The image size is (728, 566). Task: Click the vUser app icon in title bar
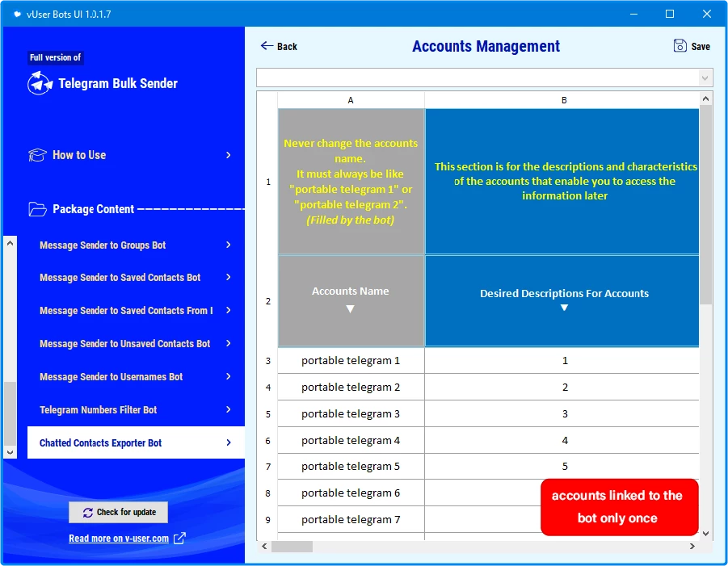pos(17,14)
